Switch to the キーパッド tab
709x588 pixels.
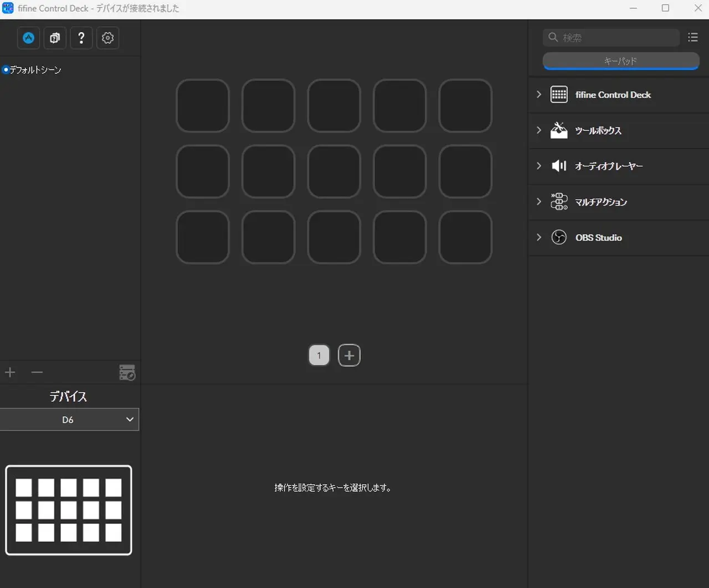620,61
